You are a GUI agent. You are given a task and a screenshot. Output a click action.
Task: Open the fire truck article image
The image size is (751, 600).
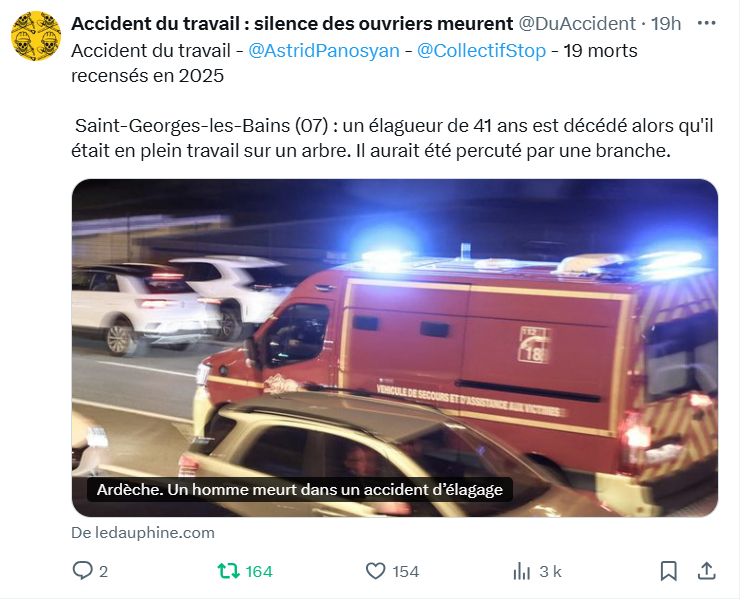[x=395, y=348]
